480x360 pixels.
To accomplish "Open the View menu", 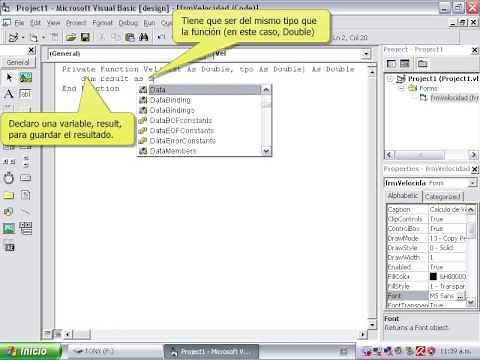I will (53, 23).
